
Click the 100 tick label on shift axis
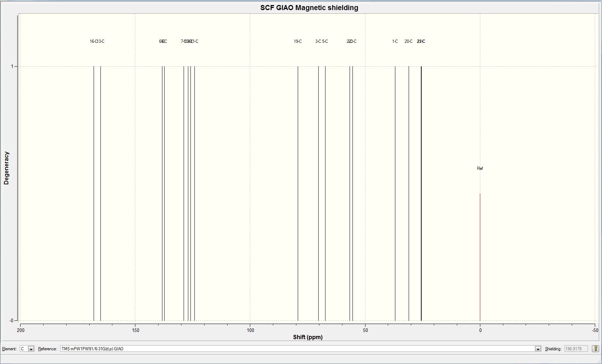[x=250, y=330]
